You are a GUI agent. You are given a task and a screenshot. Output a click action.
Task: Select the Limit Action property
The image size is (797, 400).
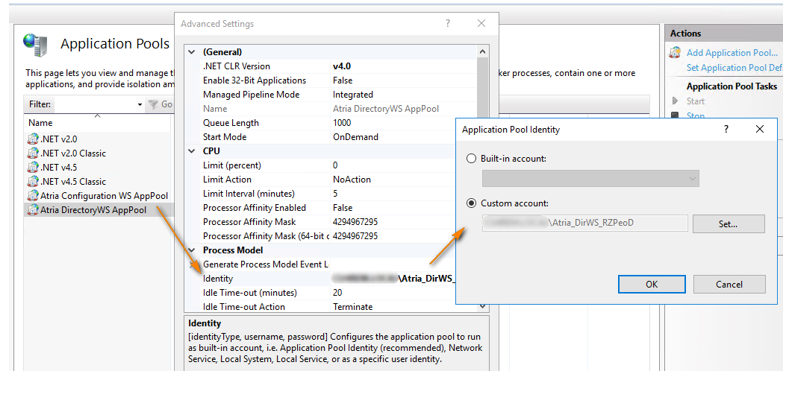click(x=227, y=179)
